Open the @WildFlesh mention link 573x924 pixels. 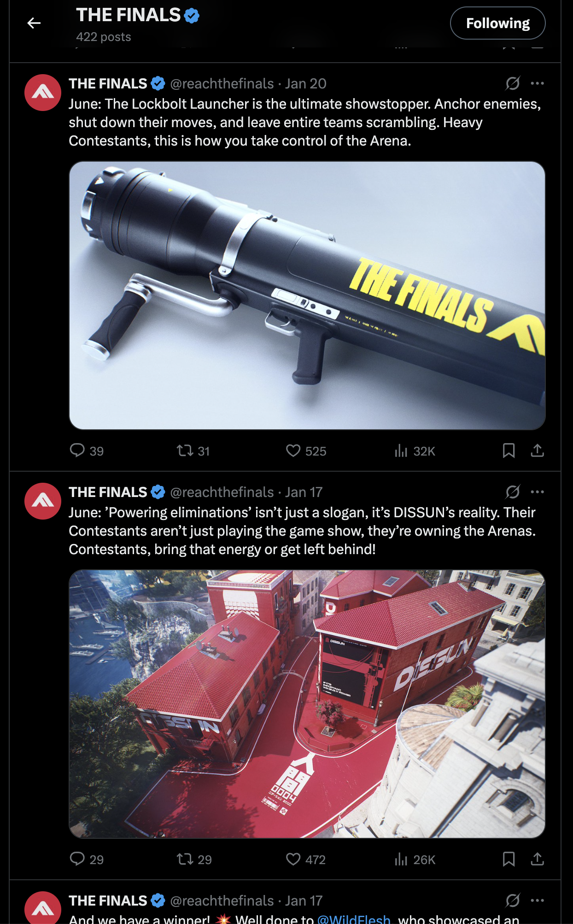(x=354, y=919)
